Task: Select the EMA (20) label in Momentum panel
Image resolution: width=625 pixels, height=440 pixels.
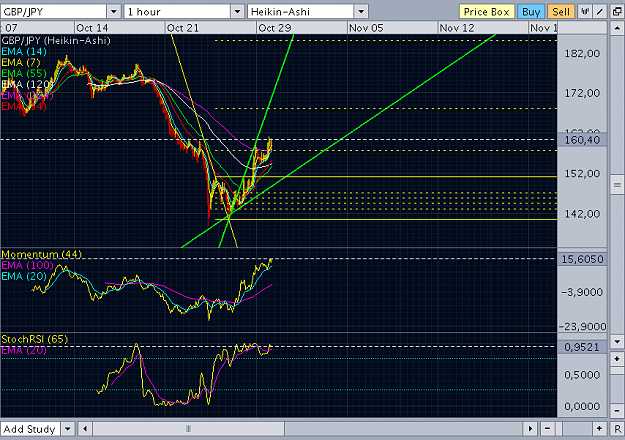Action: (x=24, y=276)
